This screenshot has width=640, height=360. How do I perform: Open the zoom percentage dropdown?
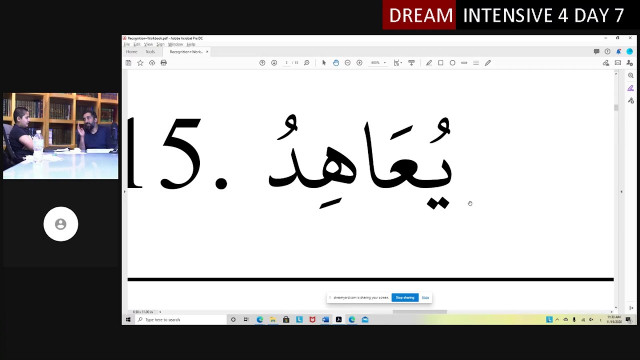[x=378, y=63]
